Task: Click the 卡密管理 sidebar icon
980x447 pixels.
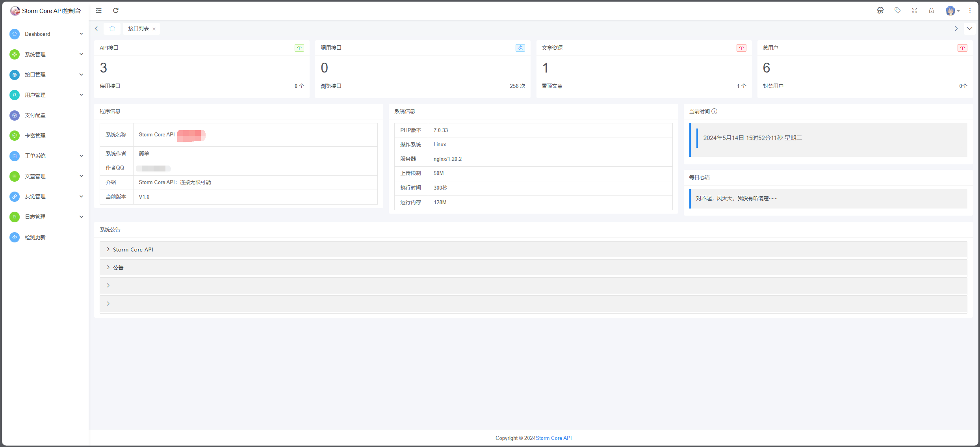Action: tap(14, 135)
